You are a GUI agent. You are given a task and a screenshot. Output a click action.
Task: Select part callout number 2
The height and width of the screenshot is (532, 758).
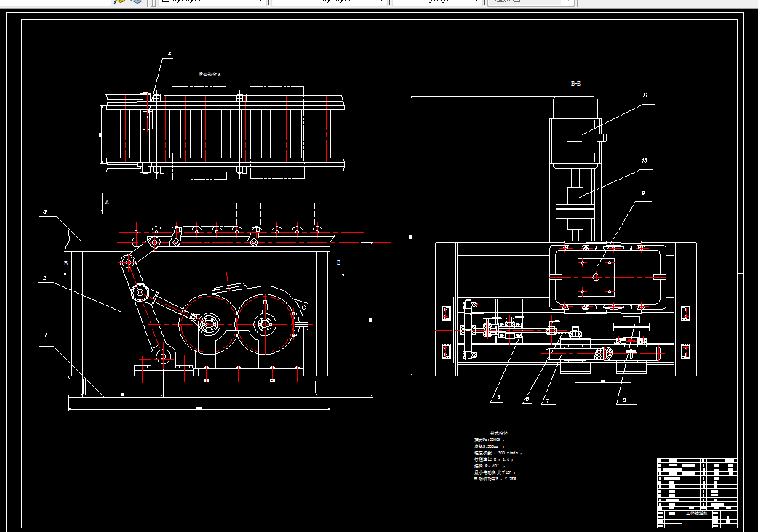[x=44, y=278]
